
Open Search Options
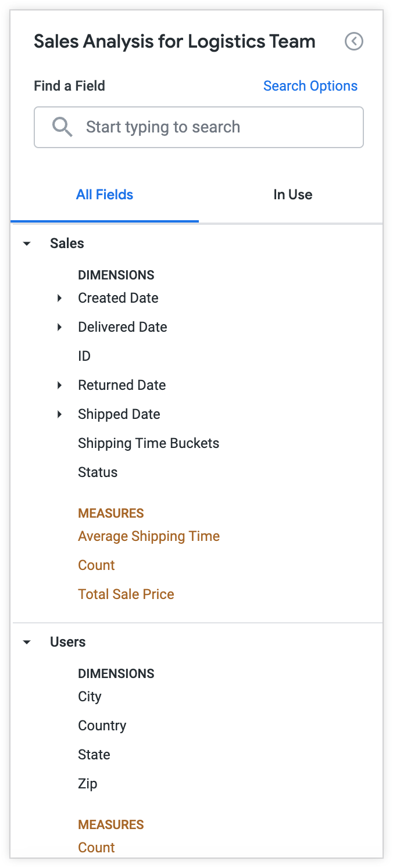coord(310,85)
